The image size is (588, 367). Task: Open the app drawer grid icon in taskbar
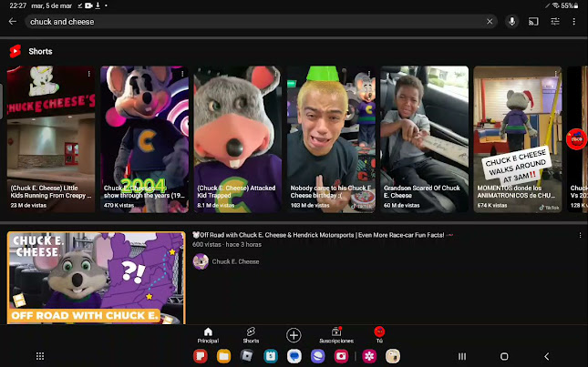(40, 356)
